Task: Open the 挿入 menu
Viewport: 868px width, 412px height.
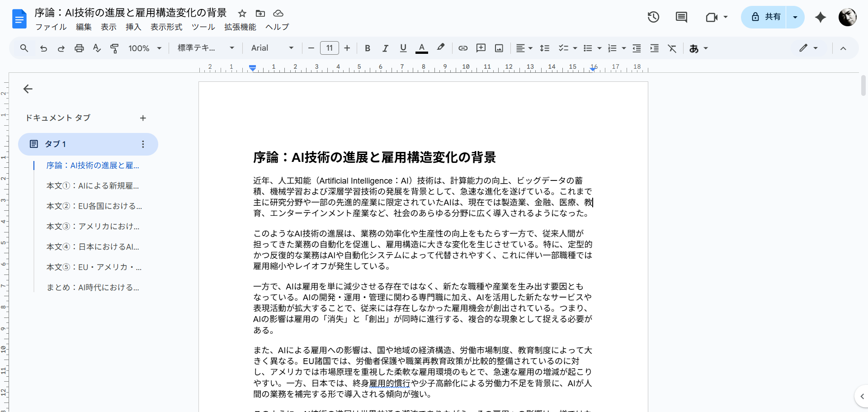Action: coord(133,27)
